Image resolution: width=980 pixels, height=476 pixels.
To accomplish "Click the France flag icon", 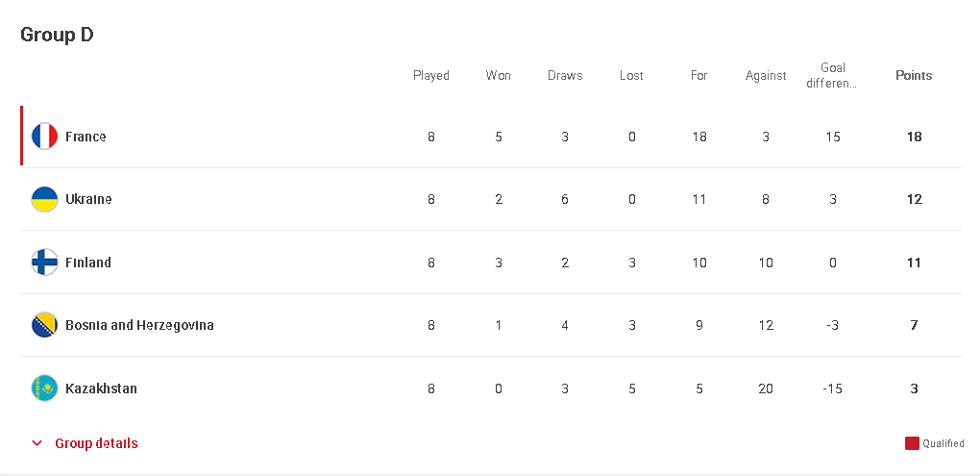I will tap(44, 137).
